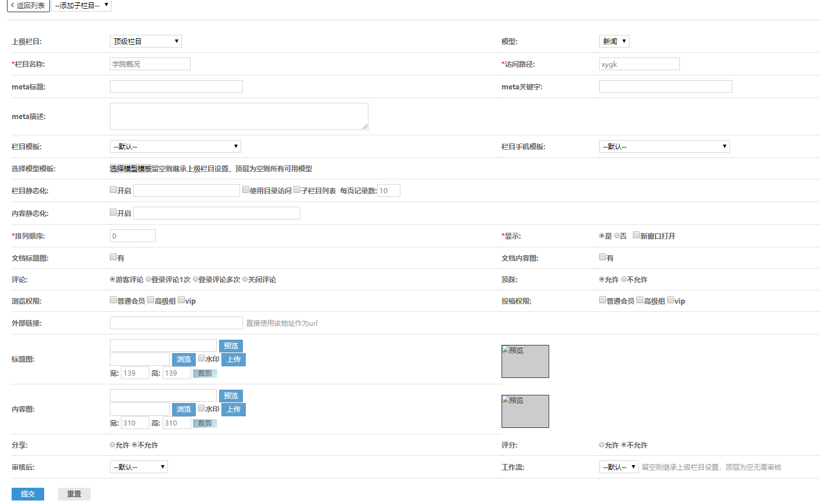Click 上传 in the 内容图 row
Viewport: 820px width, 504px height.
(233, 409)
